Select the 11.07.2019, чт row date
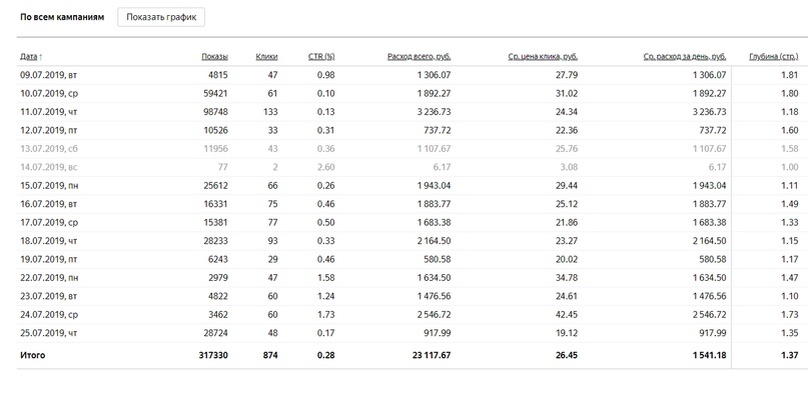 (x=48, y=112)
